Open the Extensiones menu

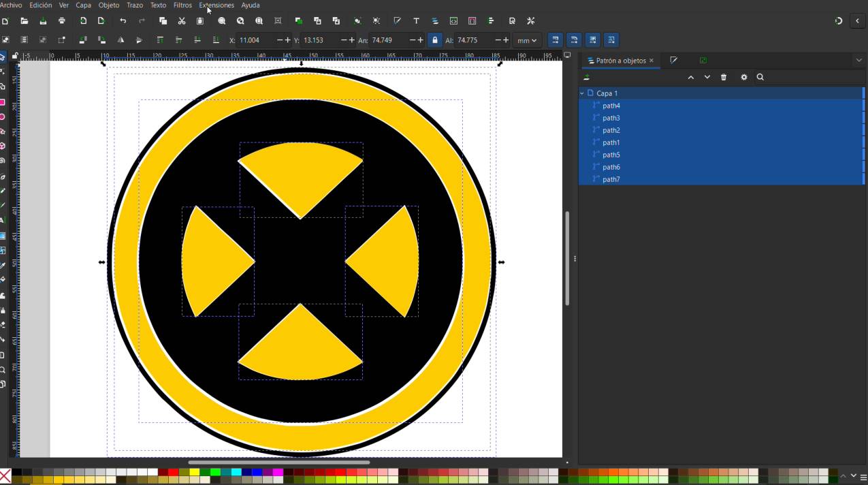tap(216, 5)
